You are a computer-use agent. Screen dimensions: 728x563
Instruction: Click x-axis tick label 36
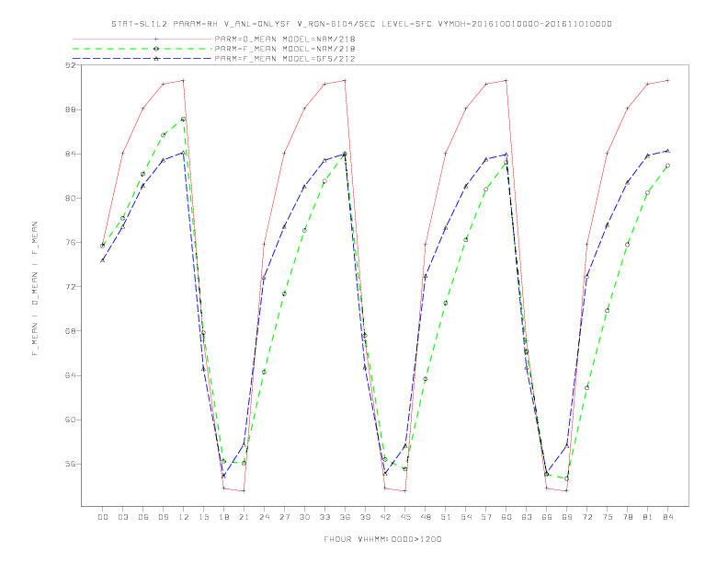point(345,517)
